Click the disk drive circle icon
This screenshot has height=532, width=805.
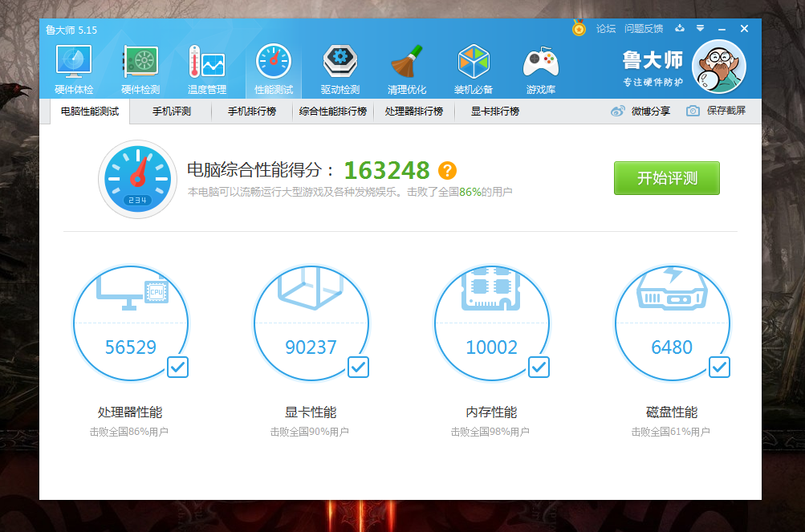pyautogui.click(x=672, y=289)
